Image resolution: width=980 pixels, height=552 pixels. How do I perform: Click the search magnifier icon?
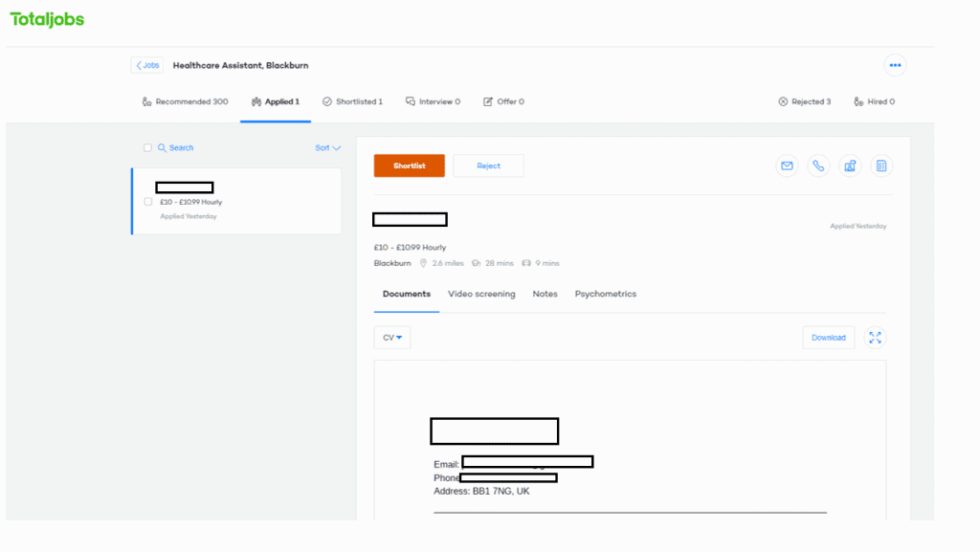(163, 148)
